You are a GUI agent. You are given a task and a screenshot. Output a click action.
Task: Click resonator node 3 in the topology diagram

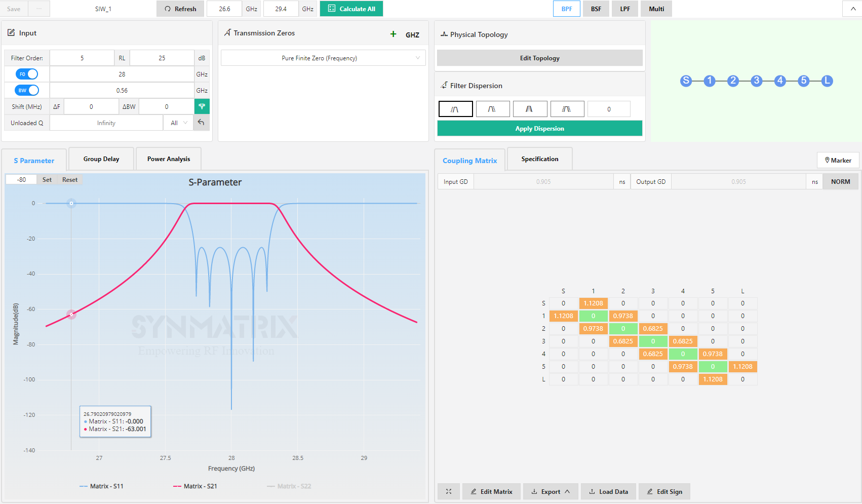[x=757, y=81]
